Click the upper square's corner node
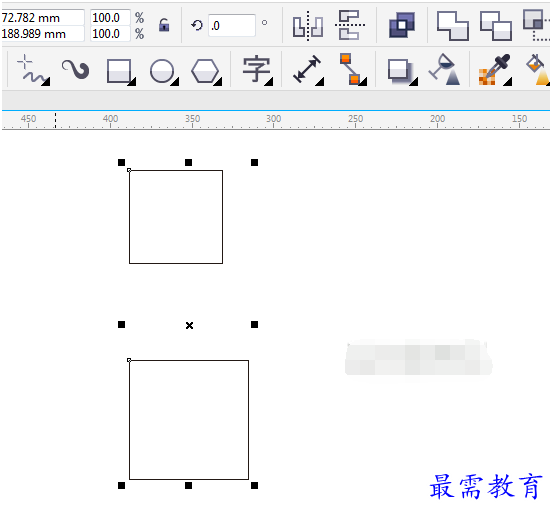 coord(129,170)
